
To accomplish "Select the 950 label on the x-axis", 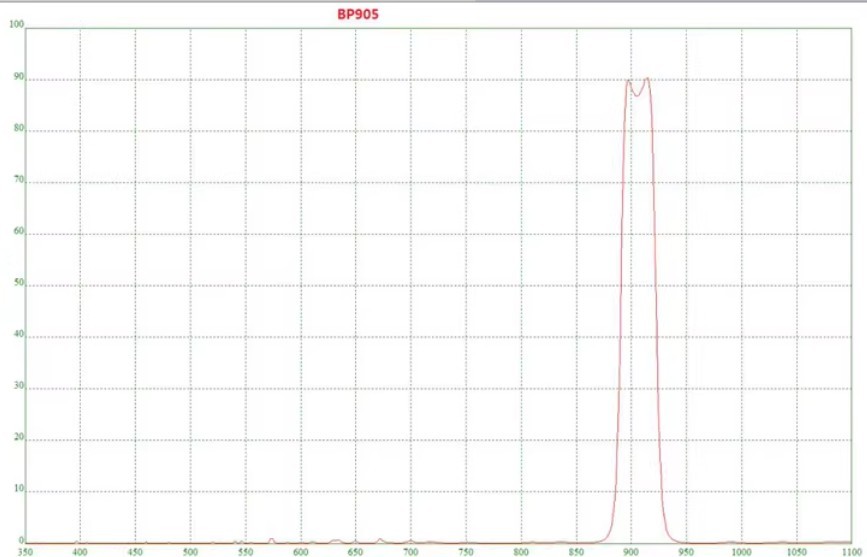I will pos(685,551).
